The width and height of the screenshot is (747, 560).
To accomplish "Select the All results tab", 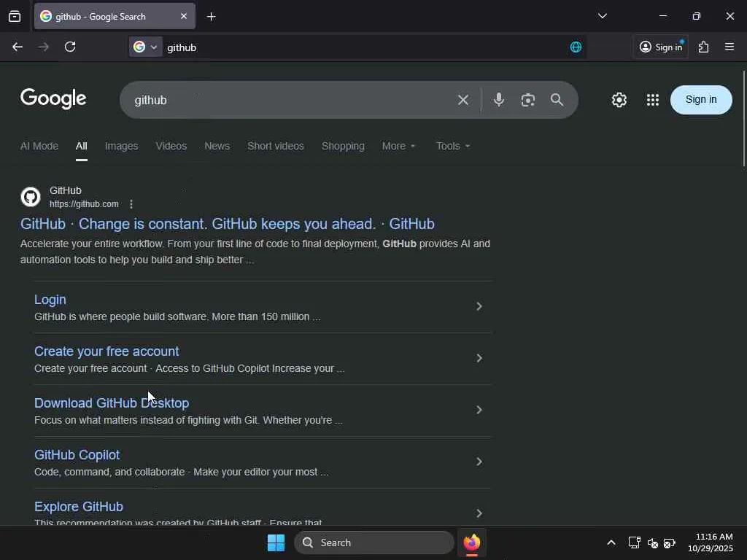I will (82, 146).
